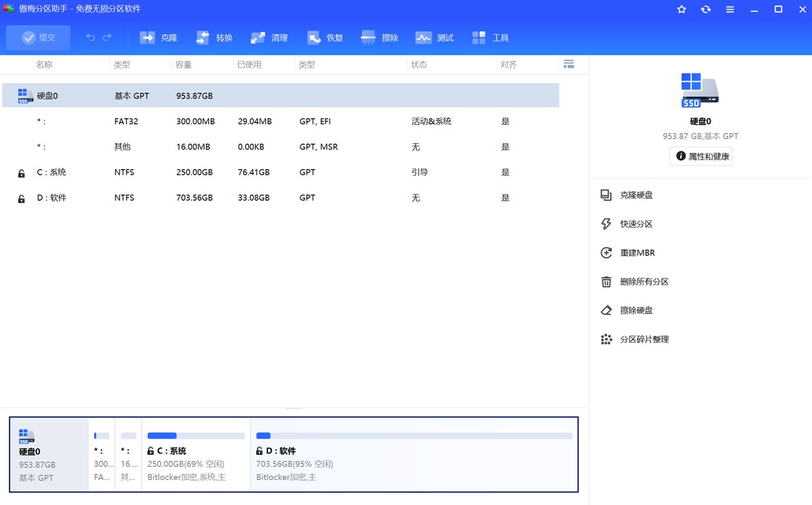This screenshot has height=505, width=812.
Task: Sort by the 容量 column header
Action: click(184, 65)
